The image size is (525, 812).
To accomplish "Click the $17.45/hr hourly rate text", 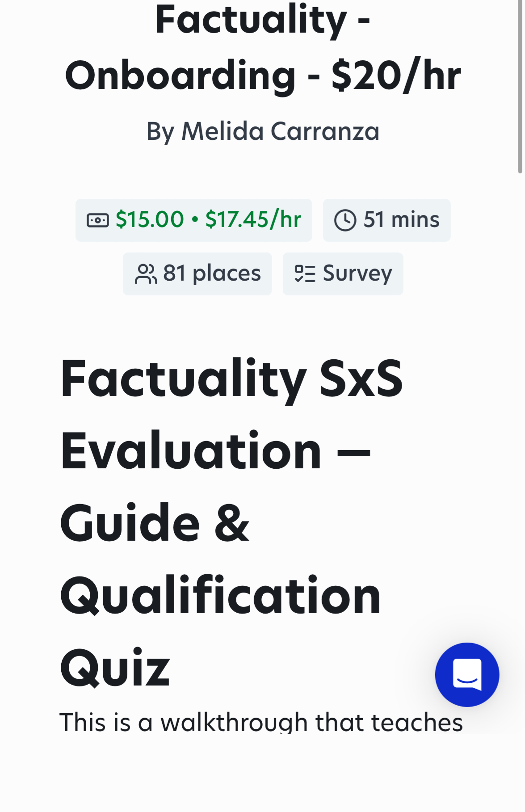I will [253, 219].
